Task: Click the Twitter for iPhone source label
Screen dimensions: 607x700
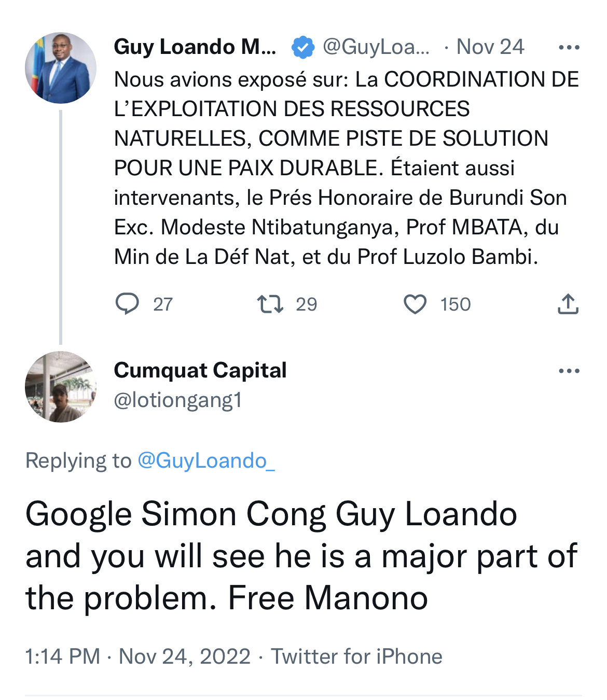Action: [357, 656]
